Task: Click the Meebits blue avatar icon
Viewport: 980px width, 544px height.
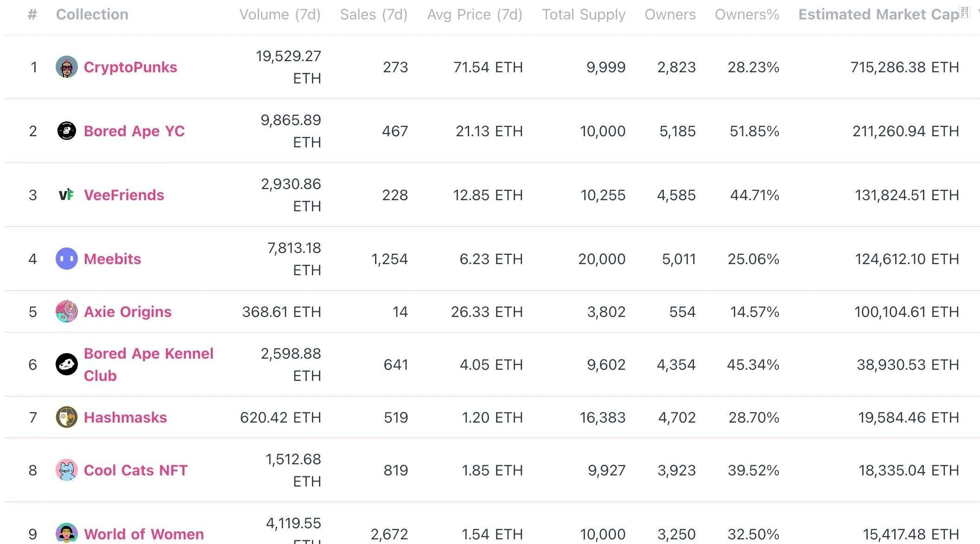Action: pos(67,259)
